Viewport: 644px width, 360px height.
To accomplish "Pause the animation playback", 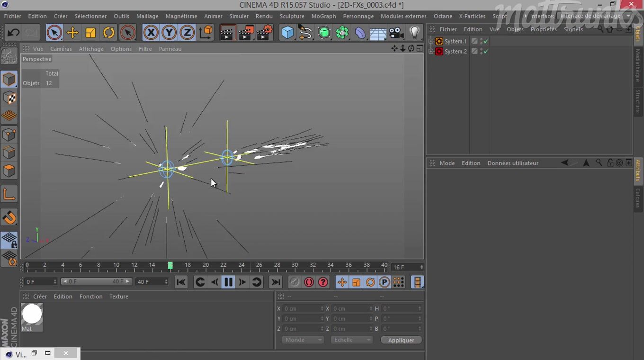I will pos(228,282).
